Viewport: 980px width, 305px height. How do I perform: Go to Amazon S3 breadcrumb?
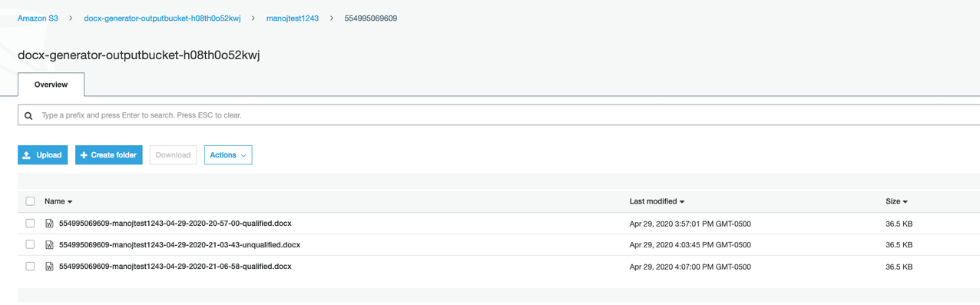tap(38, 18)
